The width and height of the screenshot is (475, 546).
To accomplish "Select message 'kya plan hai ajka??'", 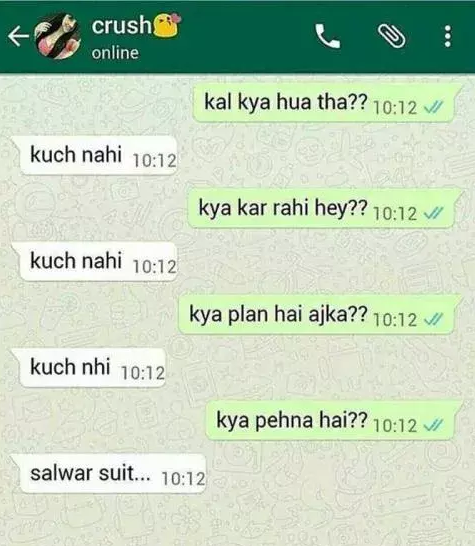I will (x=318, y=314).
